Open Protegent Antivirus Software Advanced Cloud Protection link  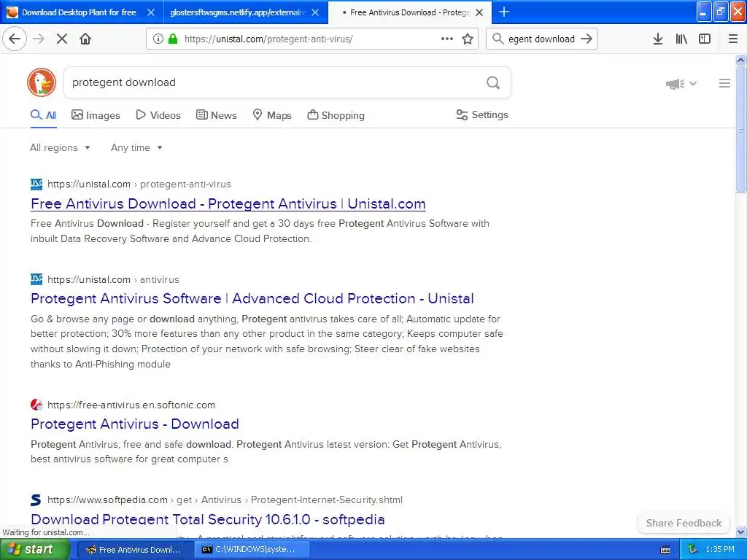pyautogui.click(x=252, y=298)
